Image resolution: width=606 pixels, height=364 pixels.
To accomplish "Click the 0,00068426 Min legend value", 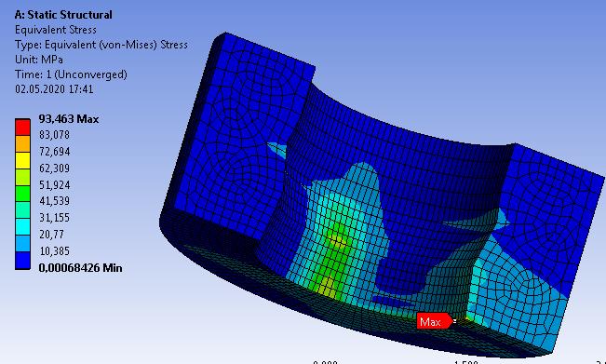I will click(x=80, y=268).
